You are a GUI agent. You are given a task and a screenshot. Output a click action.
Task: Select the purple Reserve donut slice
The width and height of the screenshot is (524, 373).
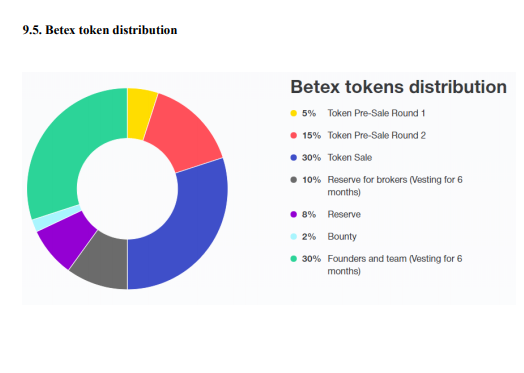click(67, 239)
